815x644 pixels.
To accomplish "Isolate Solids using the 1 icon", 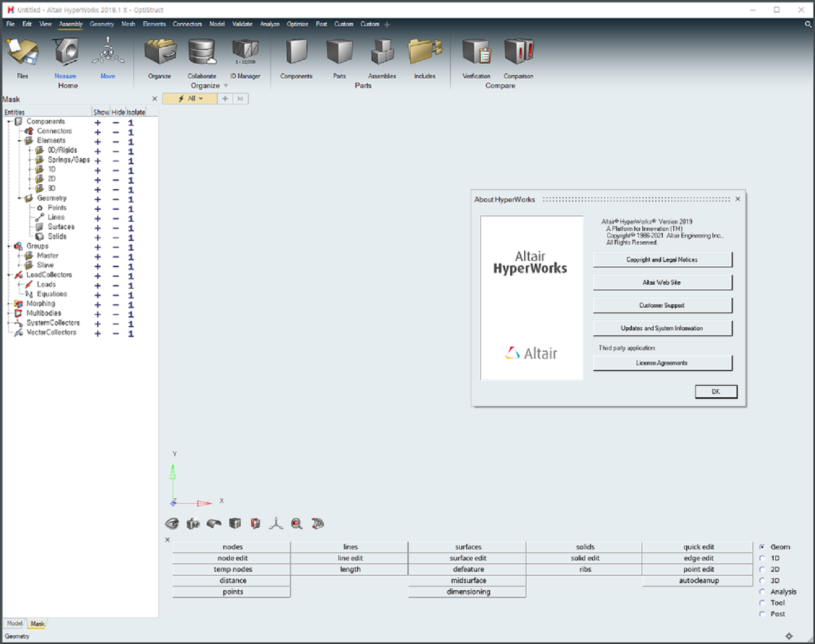I will click(x=131, y=237).
